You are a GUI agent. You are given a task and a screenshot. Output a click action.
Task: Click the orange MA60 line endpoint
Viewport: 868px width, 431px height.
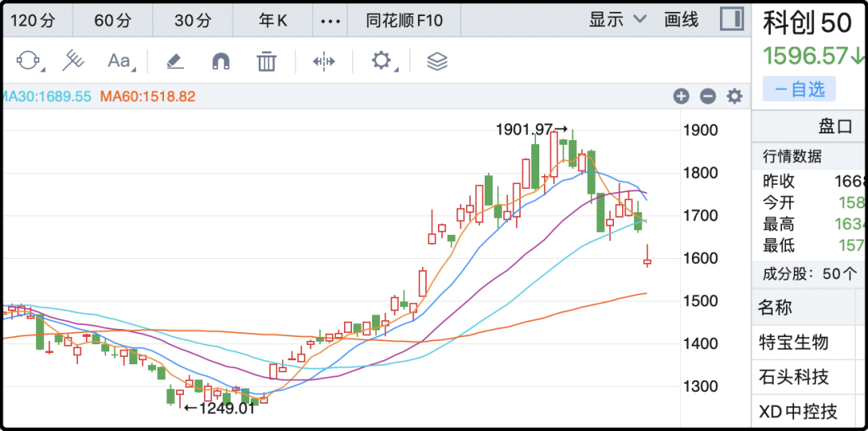point(645,293)
